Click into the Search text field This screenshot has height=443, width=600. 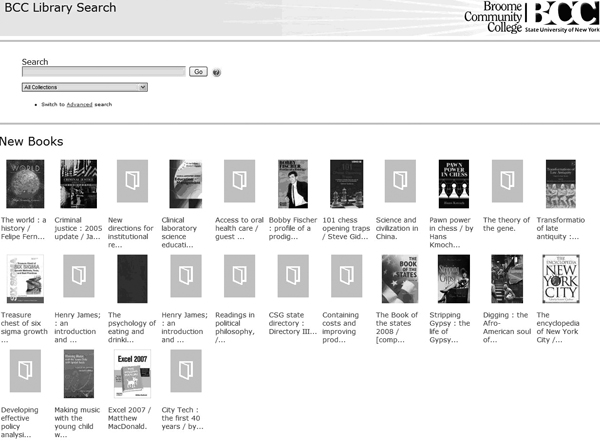(x=103, y=72)
